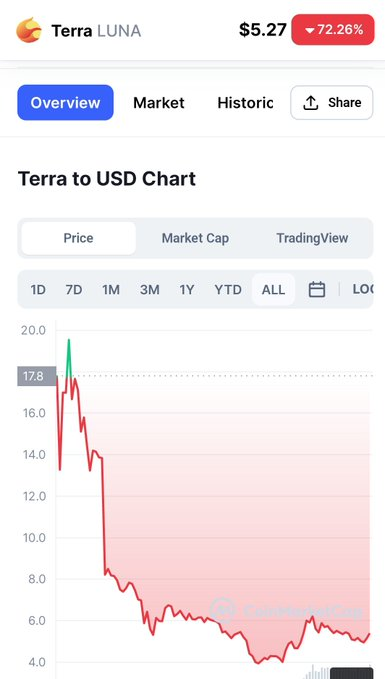Open the Overview tab

click(x=65, y=103)
